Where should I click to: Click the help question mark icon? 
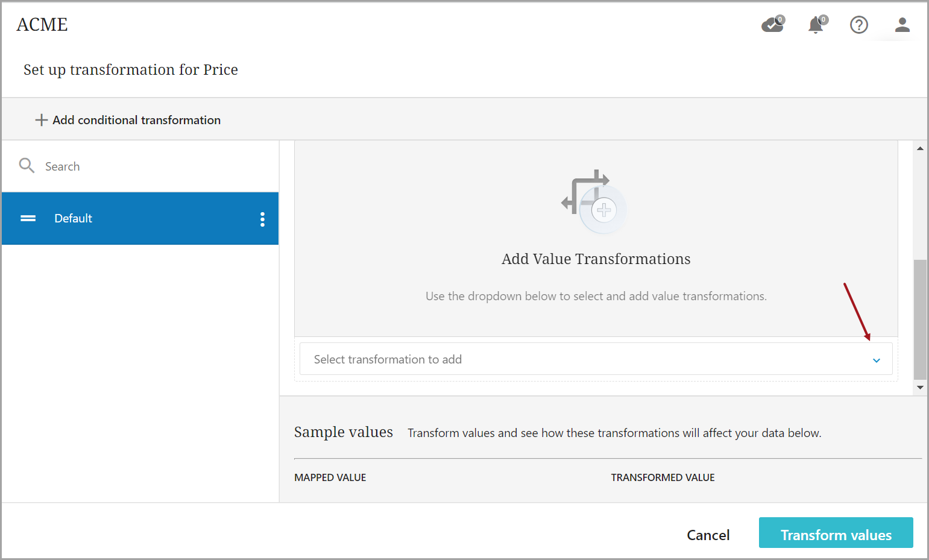(858, 25)
